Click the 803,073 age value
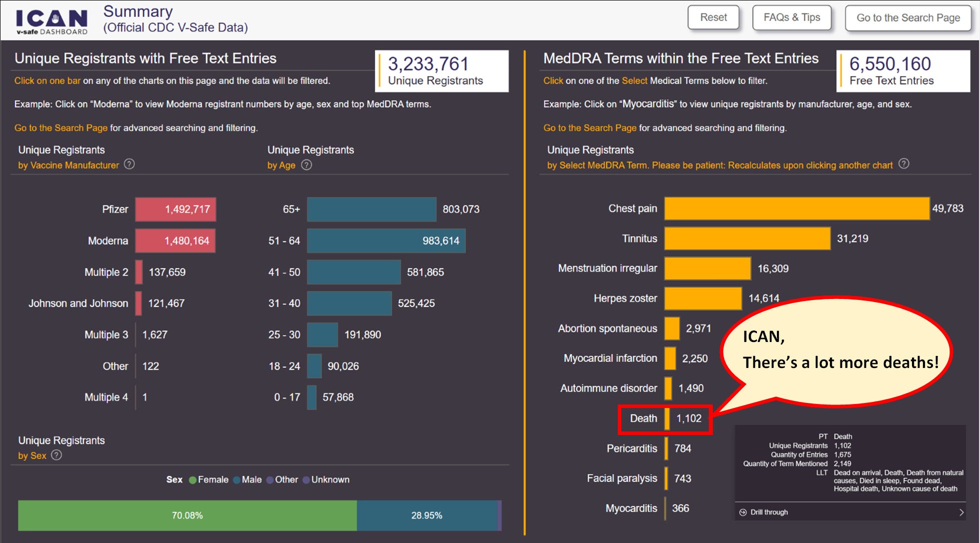The width and height of the screenshot is (980, 543). coord(461,209)
